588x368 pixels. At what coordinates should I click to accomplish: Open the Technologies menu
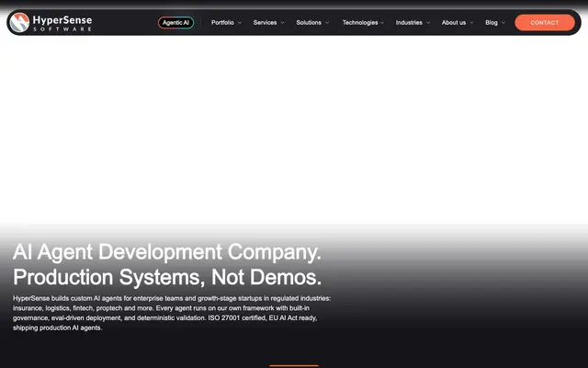[x=360, y=22]
